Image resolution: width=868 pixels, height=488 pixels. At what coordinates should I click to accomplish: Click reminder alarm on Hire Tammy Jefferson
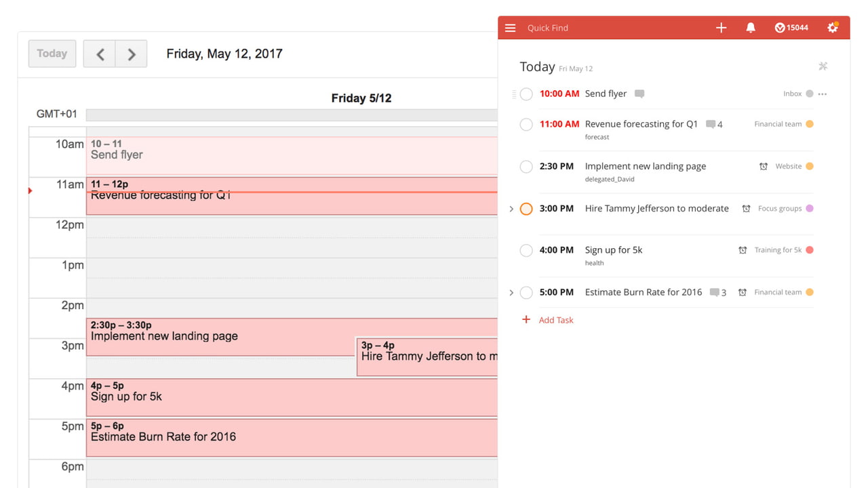click(746, 209)
